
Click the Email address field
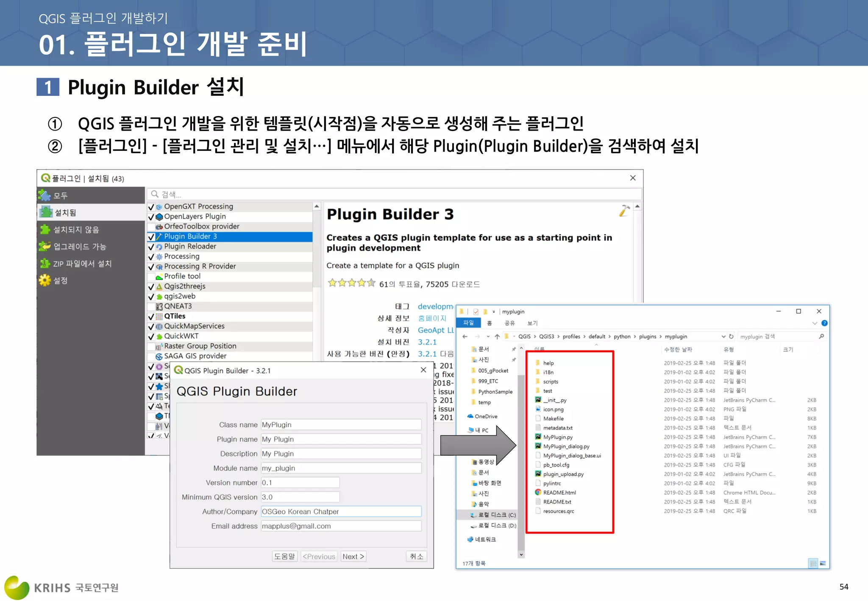(x=341, y=526)
